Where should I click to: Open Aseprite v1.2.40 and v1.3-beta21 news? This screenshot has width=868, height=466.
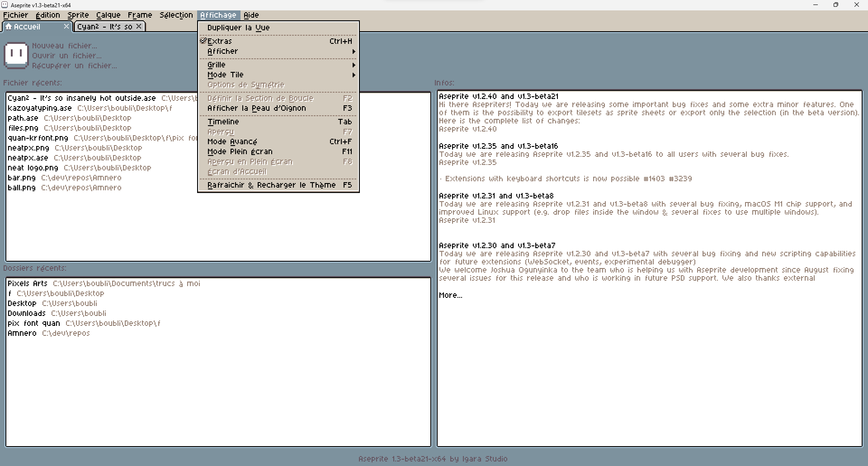click(x=499, y=96)
